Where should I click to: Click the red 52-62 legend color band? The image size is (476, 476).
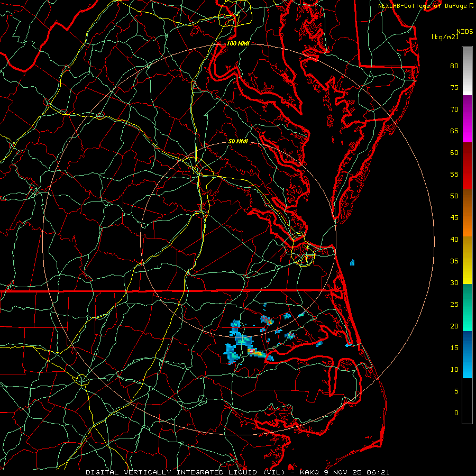[x=467, y=166]
